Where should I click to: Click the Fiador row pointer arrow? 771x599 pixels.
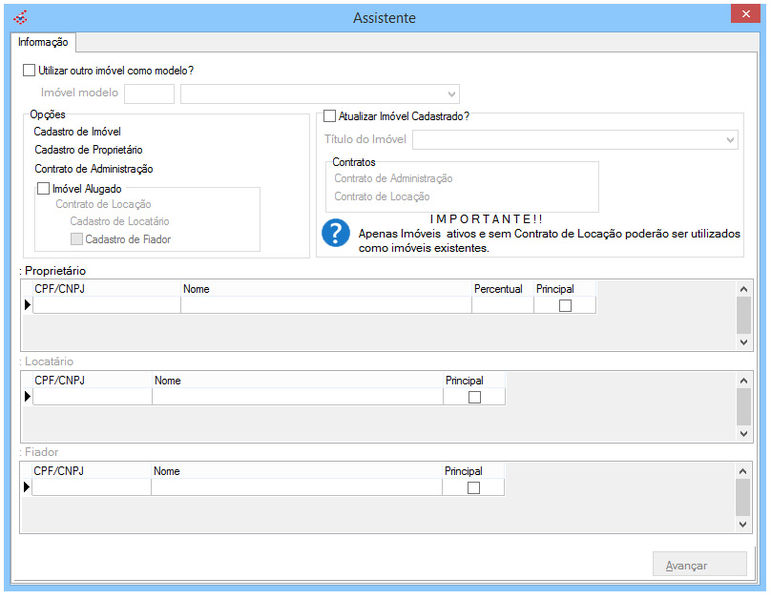[x=27, y=487]
